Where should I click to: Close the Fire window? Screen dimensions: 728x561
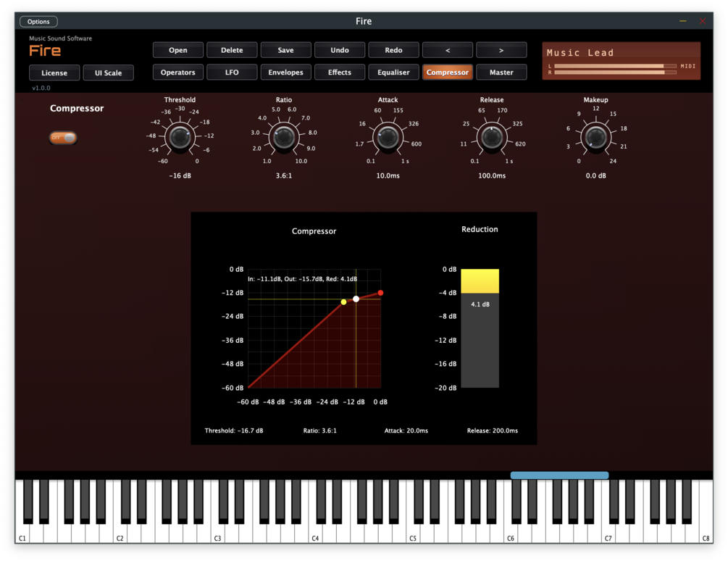[703, 21]
